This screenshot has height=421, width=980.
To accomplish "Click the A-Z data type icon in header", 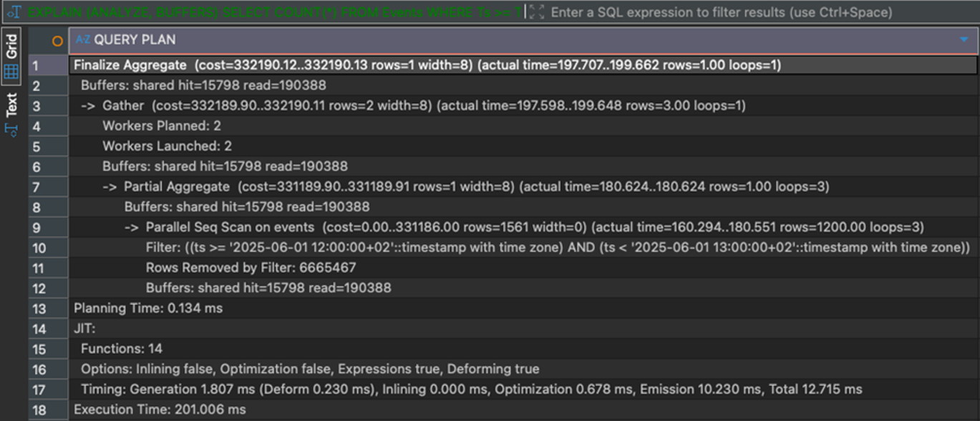I will pos(83,40).
